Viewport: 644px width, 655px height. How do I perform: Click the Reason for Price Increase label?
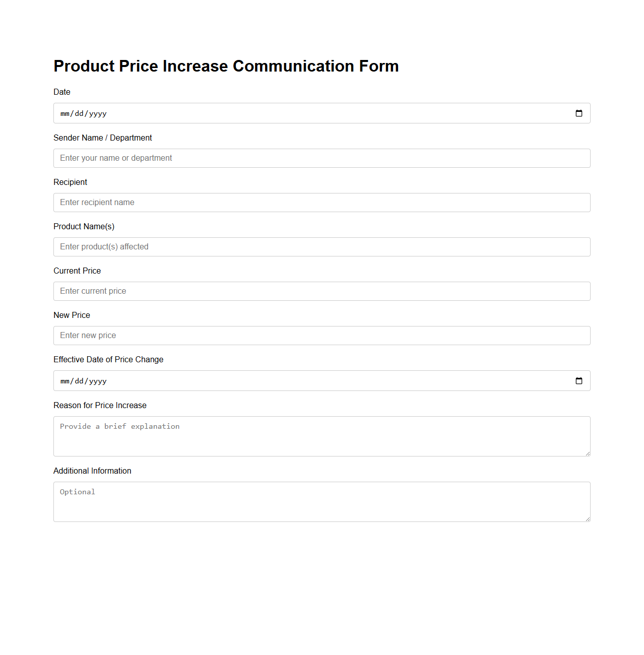[x=100, y=405]
